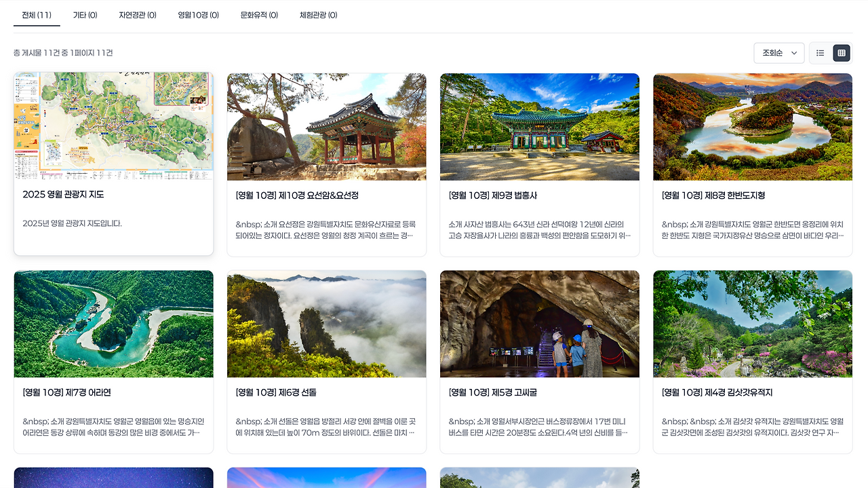The image size is (868, 488).
Task: Click the title 2025 영월 관광지 지도
Action: 63,194
